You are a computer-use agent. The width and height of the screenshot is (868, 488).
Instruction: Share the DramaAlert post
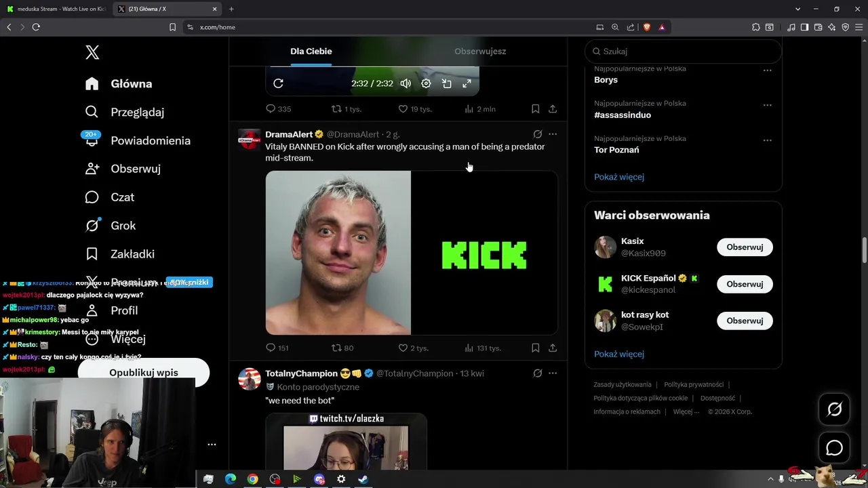click(553, 348)
